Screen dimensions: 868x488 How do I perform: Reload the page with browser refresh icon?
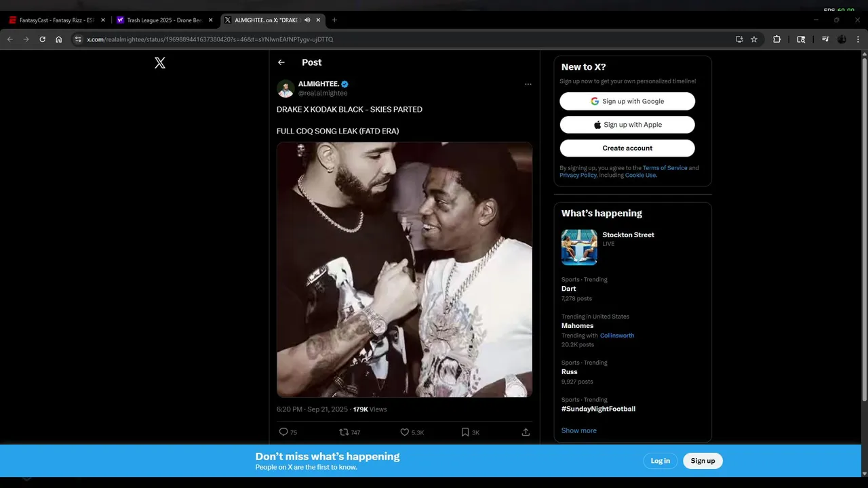pyautogui.click(x=42, y=39)
